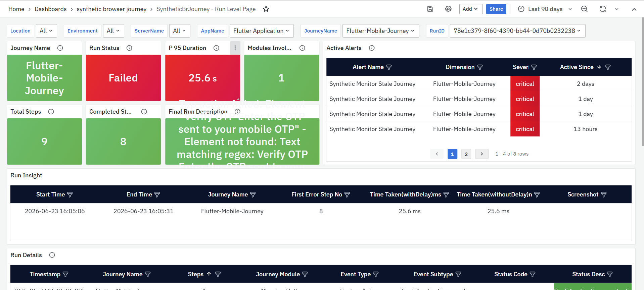Open synthetic browser journey folder breadcrumb

pyautogui.click(x=111, y=9)
